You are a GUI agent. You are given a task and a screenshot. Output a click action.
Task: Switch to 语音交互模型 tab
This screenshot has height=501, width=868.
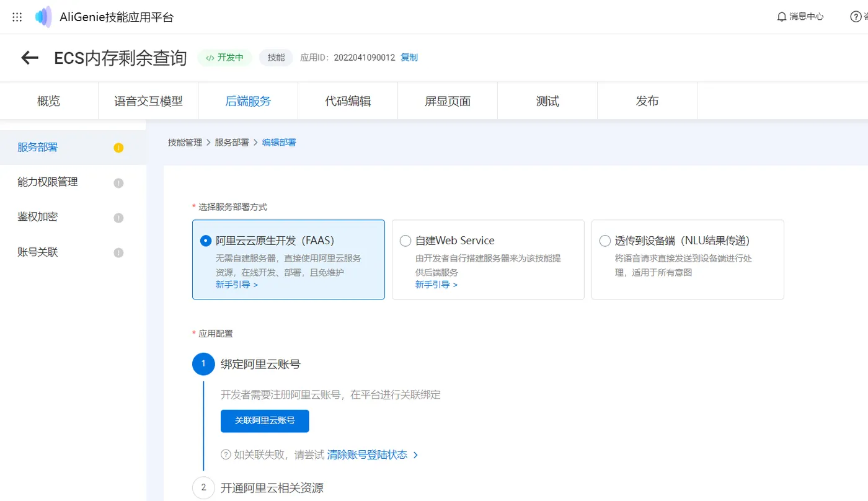tap(148, 101)
